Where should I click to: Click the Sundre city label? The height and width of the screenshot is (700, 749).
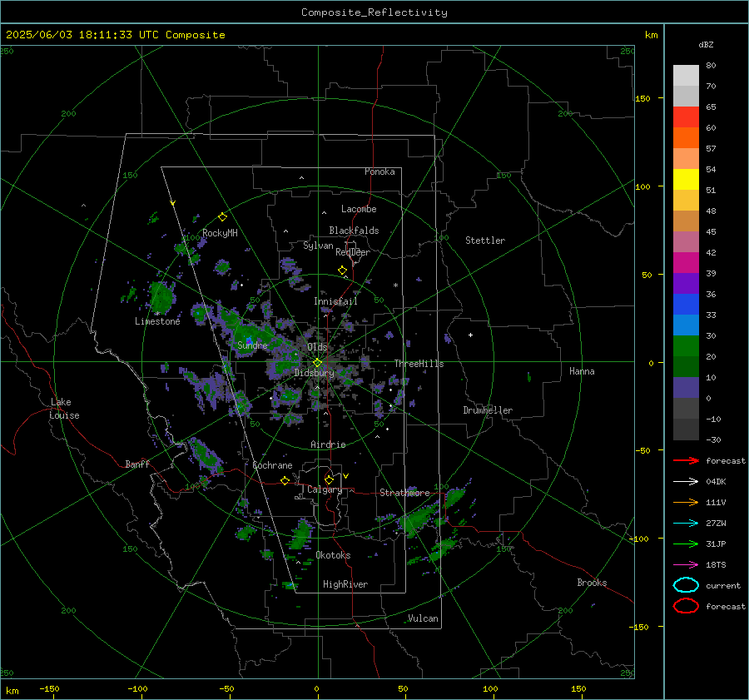pyautogui.click(x=253, y=345)
